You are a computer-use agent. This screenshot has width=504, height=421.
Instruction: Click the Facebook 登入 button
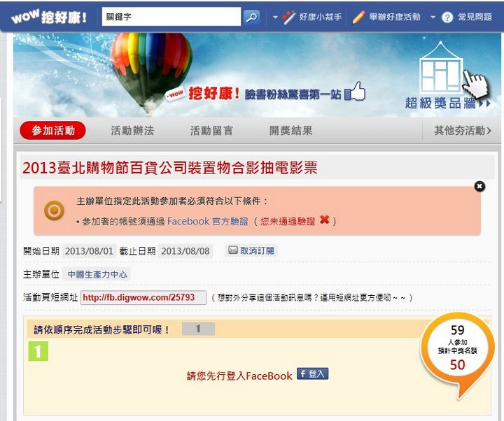point(312,373)
